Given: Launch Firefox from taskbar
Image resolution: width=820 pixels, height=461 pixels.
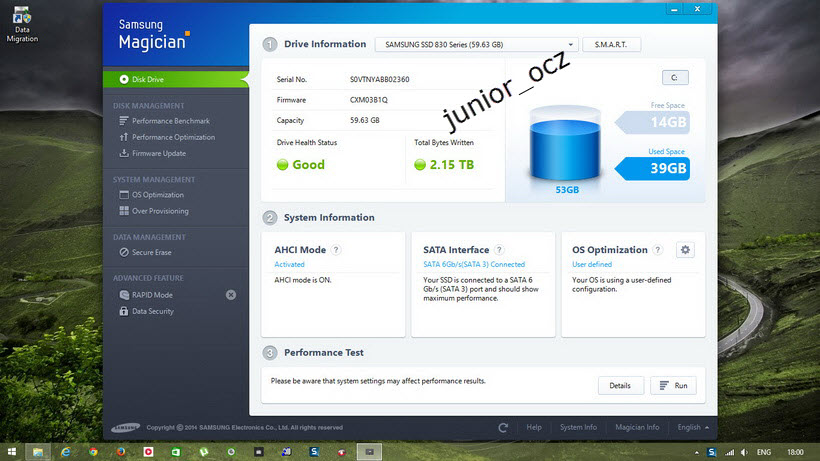Looking at the screenshot, I should click(121, 452).
